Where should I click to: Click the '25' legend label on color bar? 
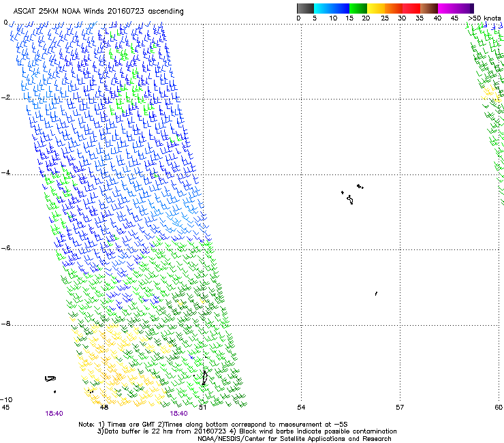point(385,18)
